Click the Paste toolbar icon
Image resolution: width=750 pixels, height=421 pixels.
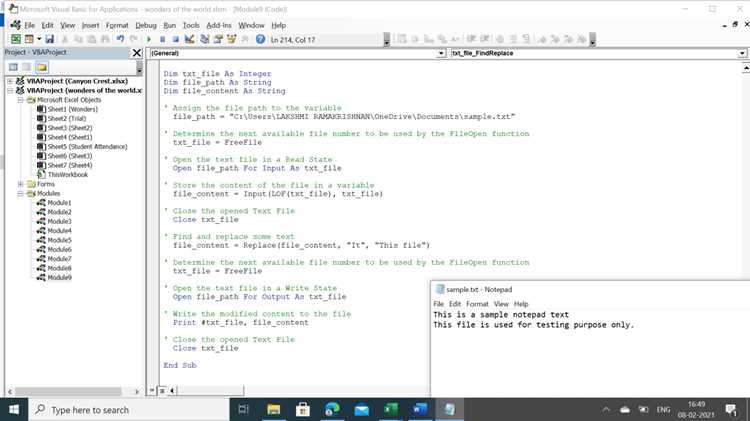91,39
